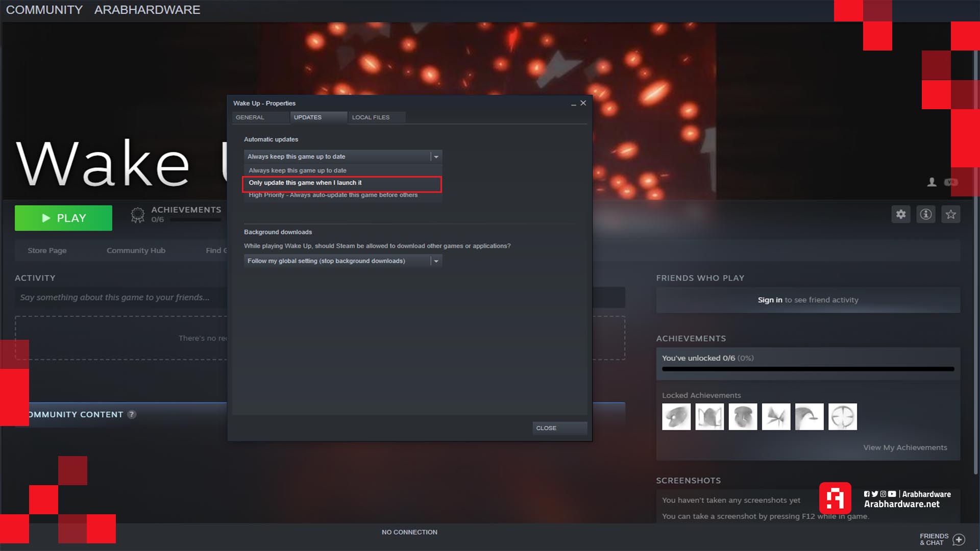
Task: Open View My Achievements link
Action: click(x=905, y=447)
